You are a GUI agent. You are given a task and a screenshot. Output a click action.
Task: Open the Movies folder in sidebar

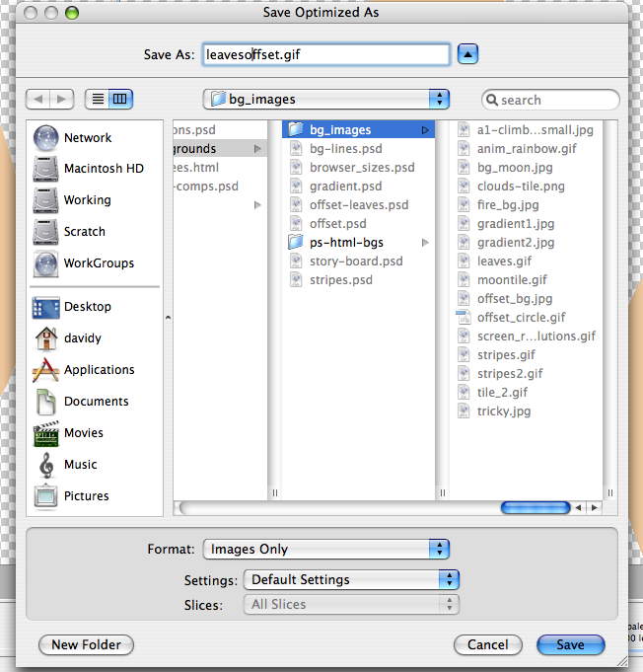[x=46, y=433]
